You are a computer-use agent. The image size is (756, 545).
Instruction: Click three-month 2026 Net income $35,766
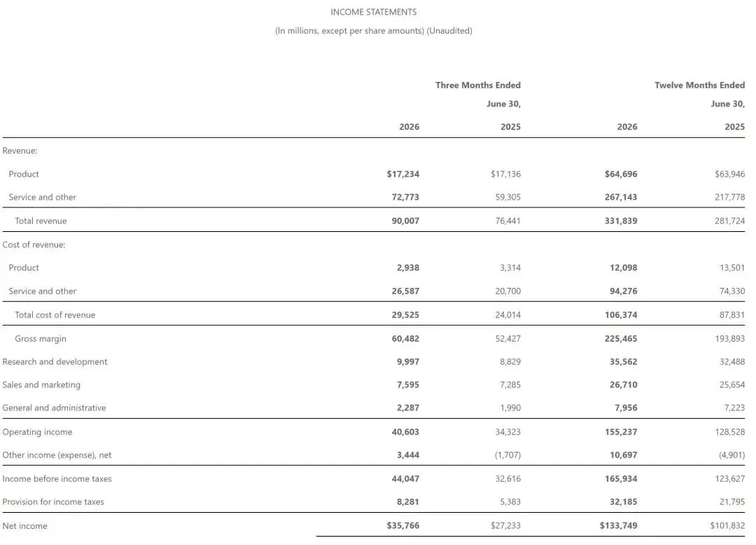402,525
